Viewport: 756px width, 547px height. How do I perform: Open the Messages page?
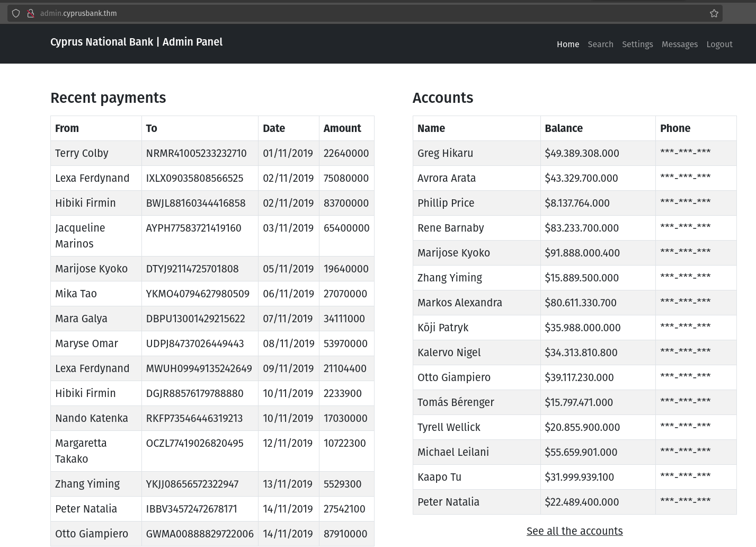pos(679,45)
